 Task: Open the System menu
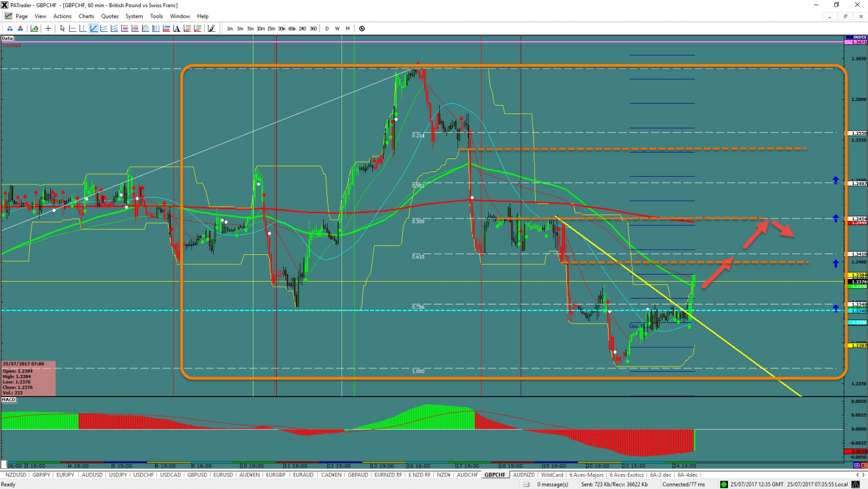pos(134,16)
